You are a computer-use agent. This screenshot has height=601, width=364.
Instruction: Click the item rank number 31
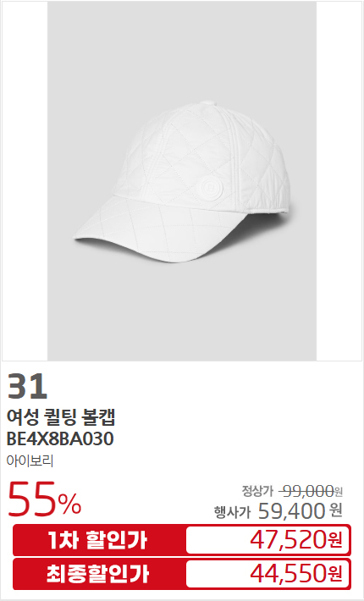[x=27, y=387]
